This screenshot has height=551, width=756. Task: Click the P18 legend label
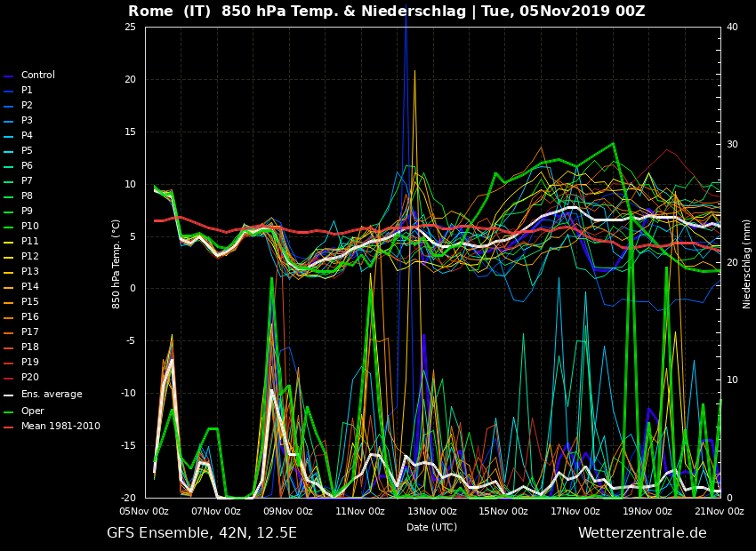click(30, 347)
